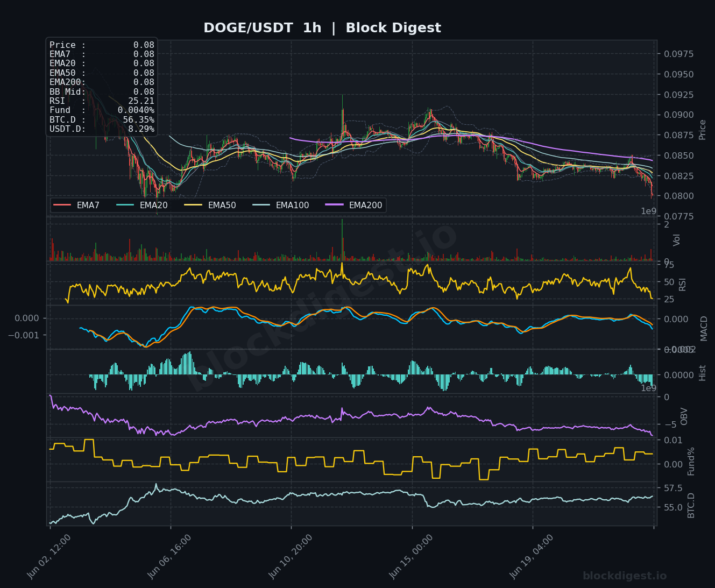This screenshot has height=588, width=715.
Task: Click the 'Jun 15, 00:00' date label
Action: (x=411, y=556)
